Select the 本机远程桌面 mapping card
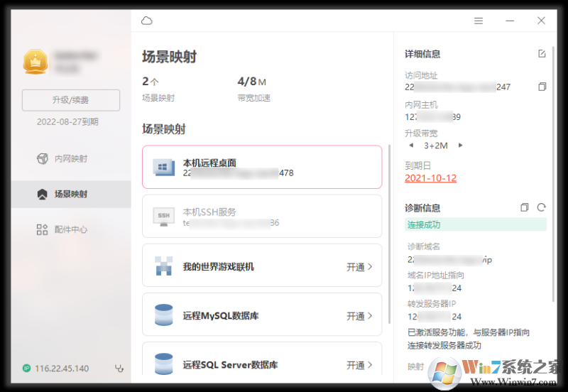 (x=262, y=168)
